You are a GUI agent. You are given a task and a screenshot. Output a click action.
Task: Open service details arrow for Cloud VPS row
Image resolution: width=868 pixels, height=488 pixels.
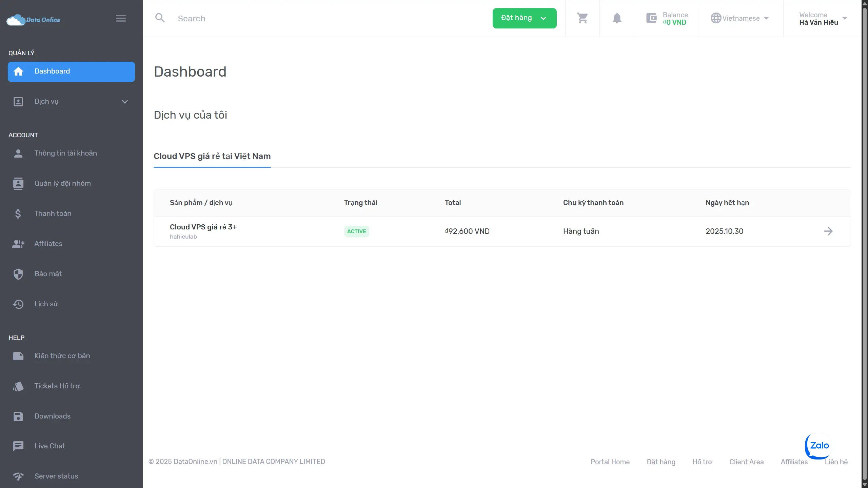828,231
